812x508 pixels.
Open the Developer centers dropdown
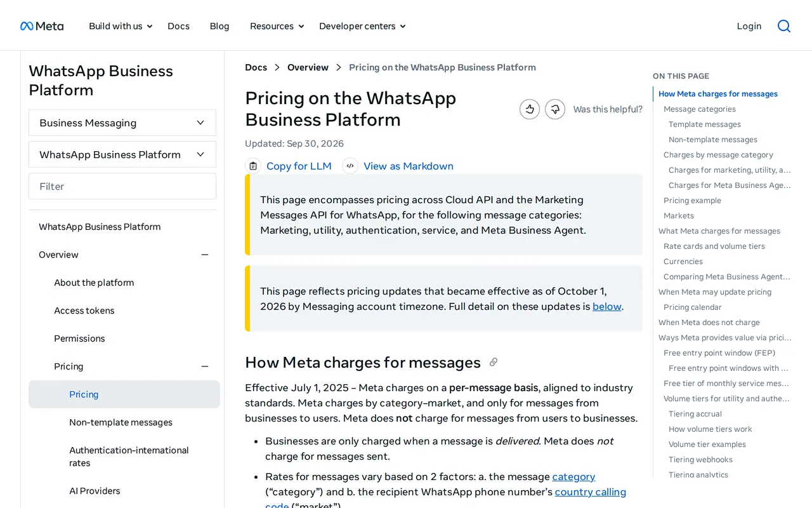362,26
